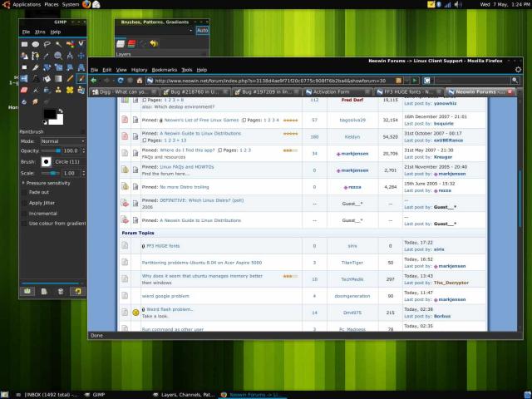Image resolution: width=532 pixels, height=399 pixels.
Task: Select the Rectangle Select tool in GIMP
Action: (x=24, y=44)
